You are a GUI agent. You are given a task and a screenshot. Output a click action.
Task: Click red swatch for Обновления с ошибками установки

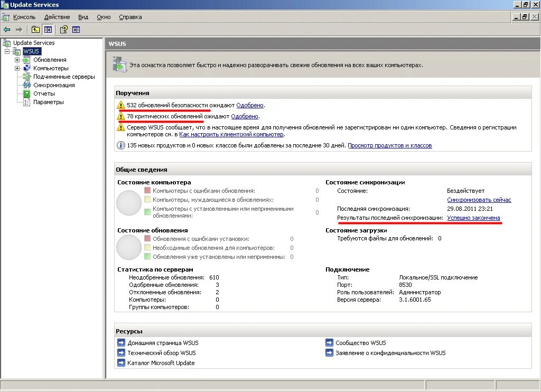(x=147, y=238)
